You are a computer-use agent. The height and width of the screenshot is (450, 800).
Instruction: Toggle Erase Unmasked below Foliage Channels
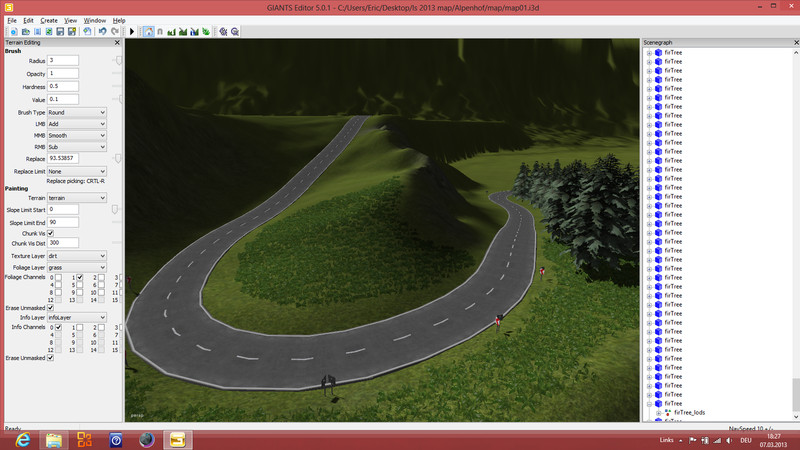pyautogui.click(x=51, y=308)
